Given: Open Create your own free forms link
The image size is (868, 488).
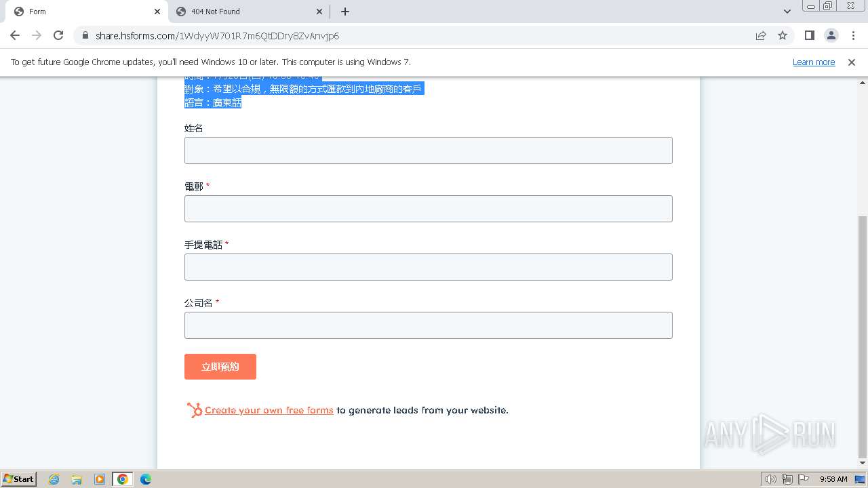Looking at the screenshot, I should coord(269,410).
